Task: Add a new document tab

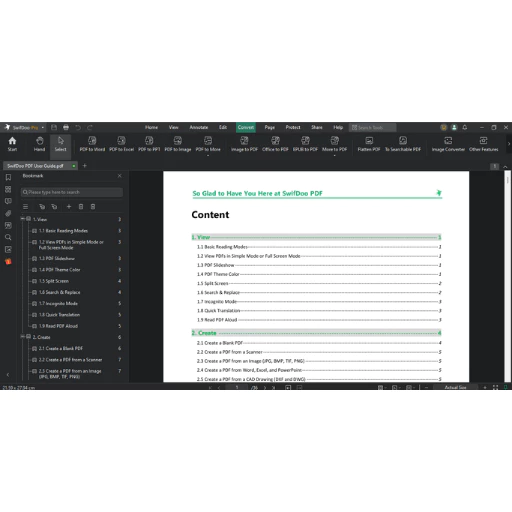Action: [x=85, y=166]
